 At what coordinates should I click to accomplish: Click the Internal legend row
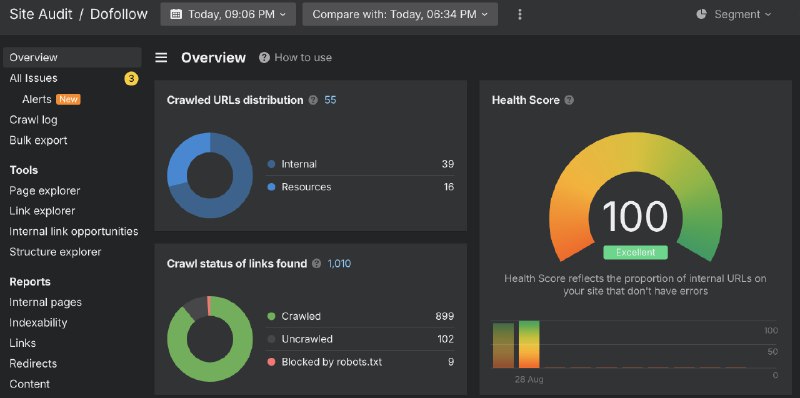coord(360,164)
